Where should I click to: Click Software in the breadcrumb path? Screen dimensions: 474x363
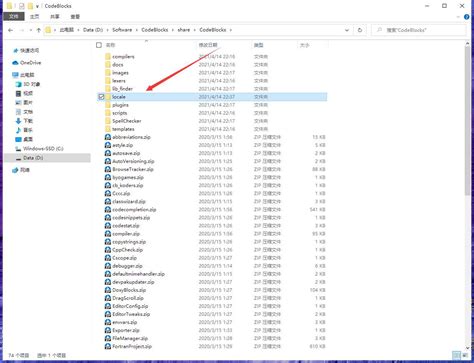(122, 30)
